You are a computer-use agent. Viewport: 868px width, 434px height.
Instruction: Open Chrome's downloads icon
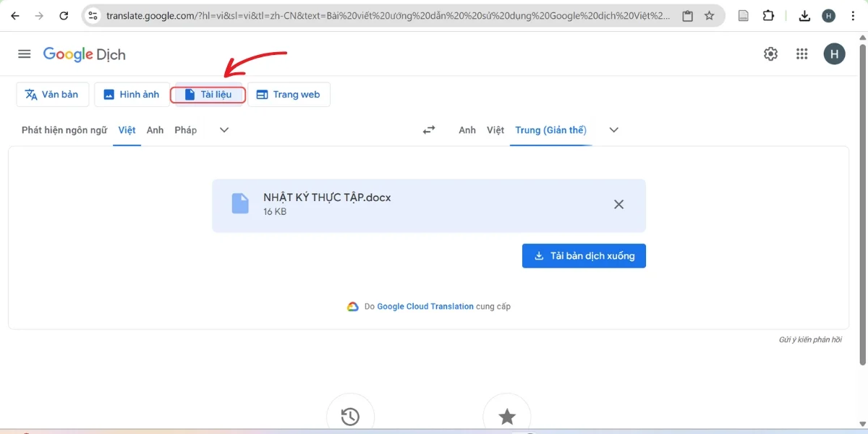coord(804,14)
